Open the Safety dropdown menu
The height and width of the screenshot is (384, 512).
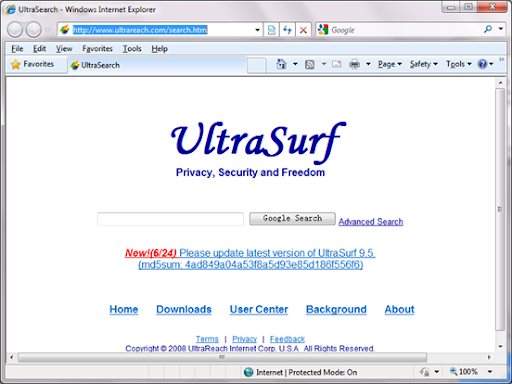pyautogui.click(x=424, y=64)
